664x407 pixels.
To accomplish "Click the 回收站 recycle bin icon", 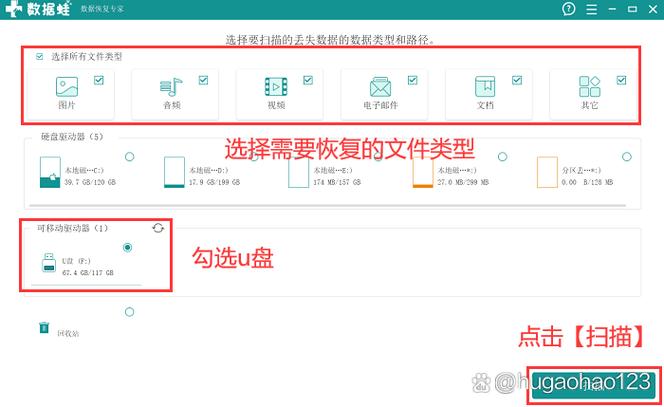I will tap(44, 327).
